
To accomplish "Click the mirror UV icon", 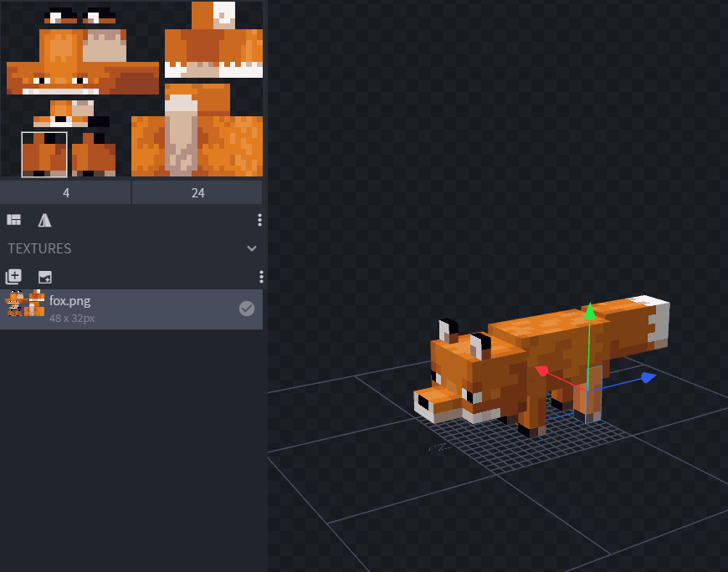I will [44, 220].
